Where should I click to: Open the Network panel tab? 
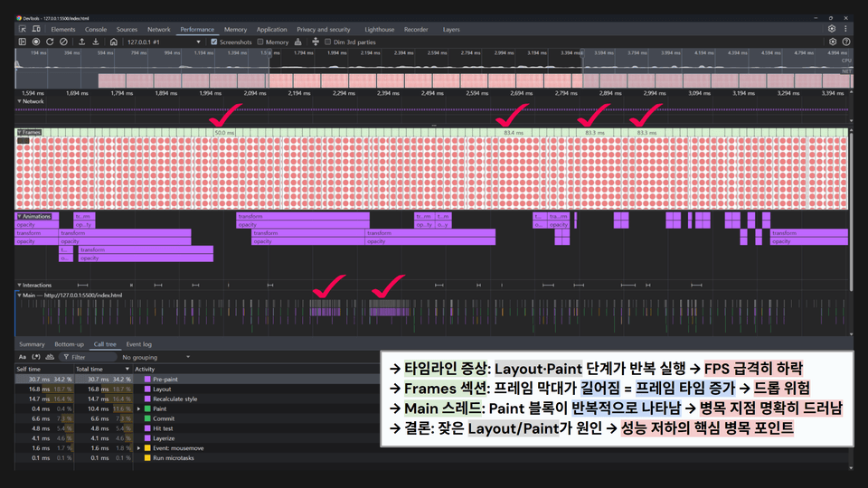(x=159, y=29)
